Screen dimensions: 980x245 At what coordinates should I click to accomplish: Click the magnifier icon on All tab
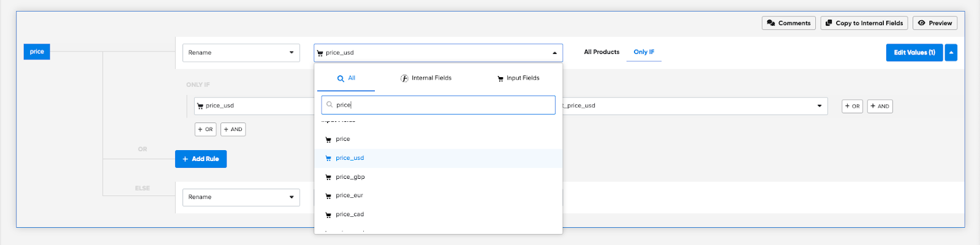[341, 78]
